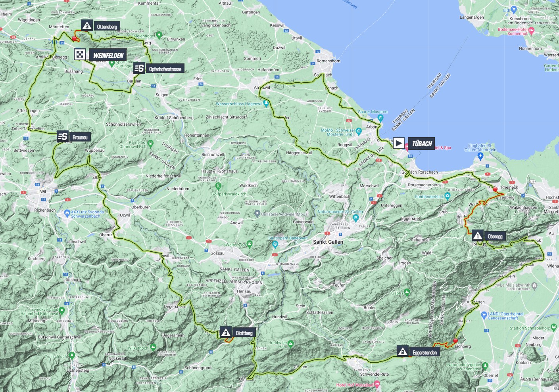Click the Tübach start play icon
Viewport: 559px width, 392px height.
click(399, 143)
